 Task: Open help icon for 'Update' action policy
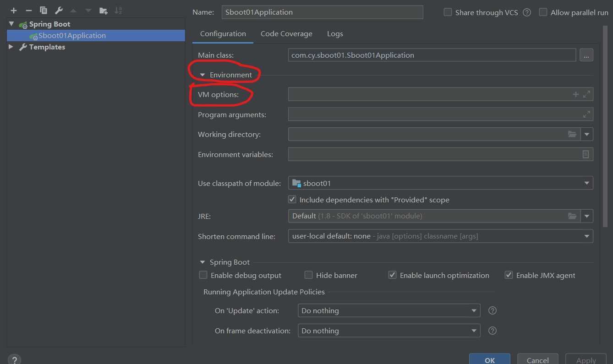pos(493,310)
